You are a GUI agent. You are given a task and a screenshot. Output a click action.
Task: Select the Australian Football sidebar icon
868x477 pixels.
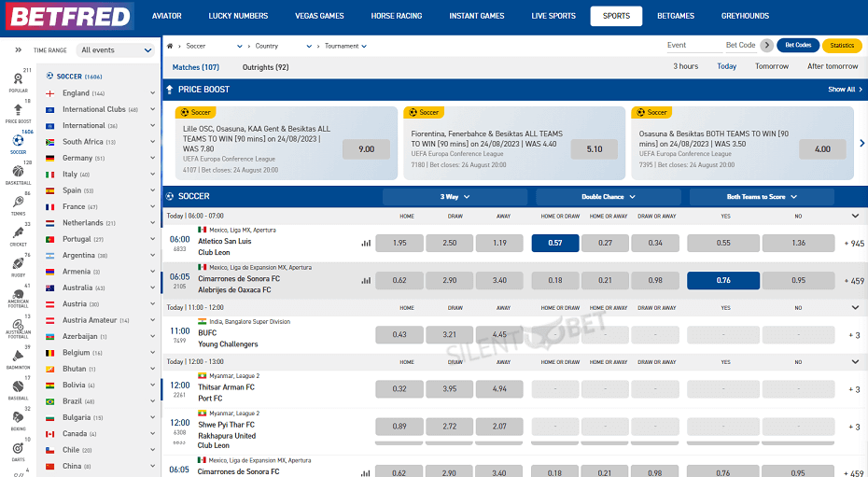[x=18, y=325]
